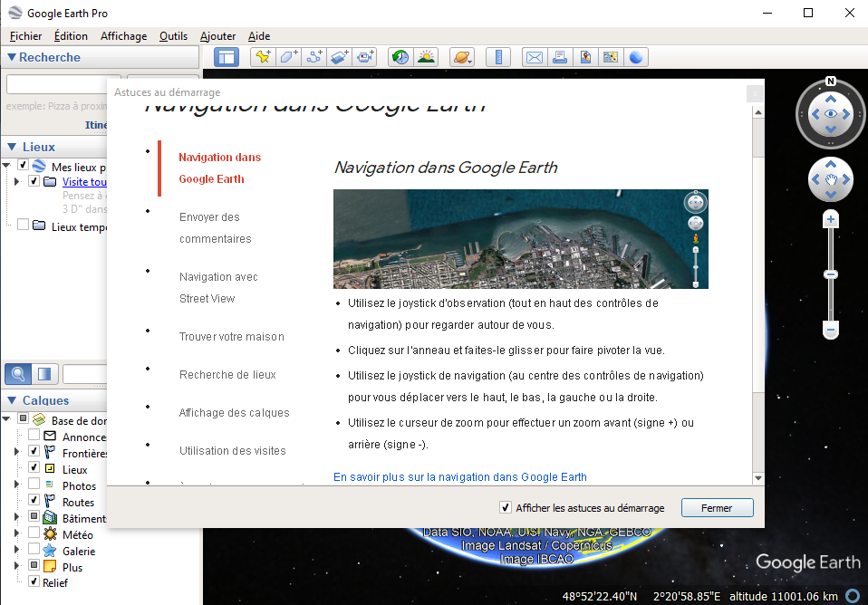Click the email envelope toolbar icon

[535, 57]
